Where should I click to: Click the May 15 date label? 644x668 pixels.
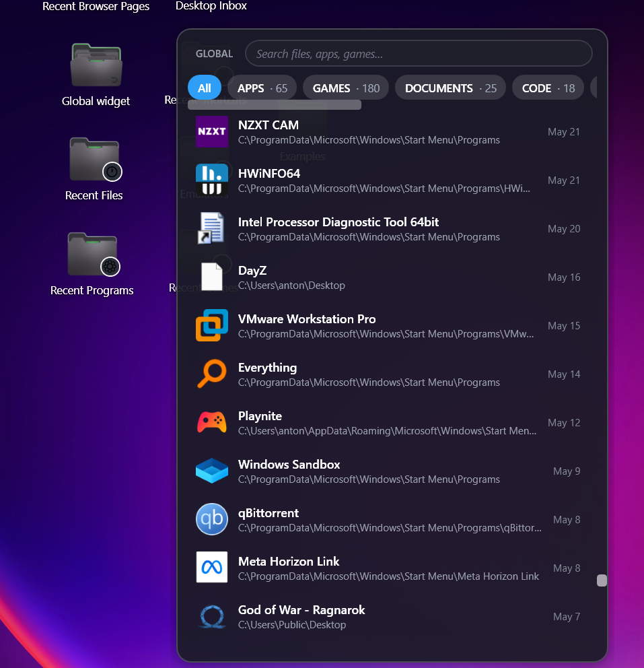point(564,326)
